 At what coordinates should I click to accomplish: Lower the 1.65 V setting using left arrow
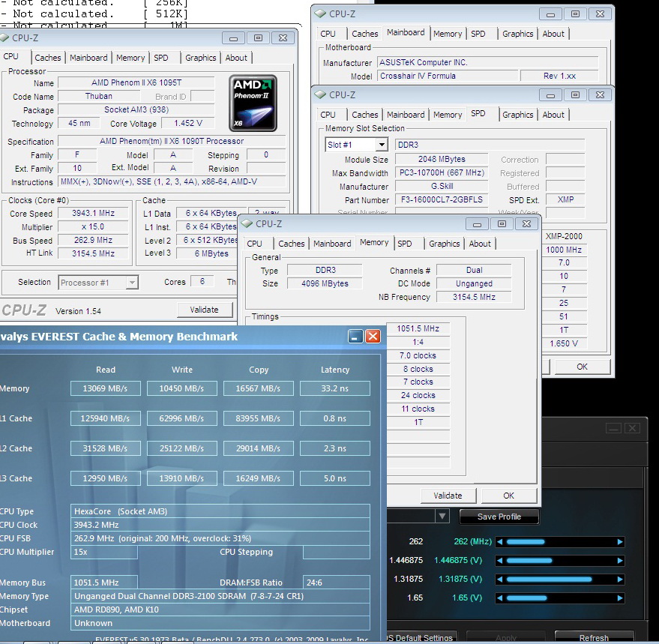500,598
